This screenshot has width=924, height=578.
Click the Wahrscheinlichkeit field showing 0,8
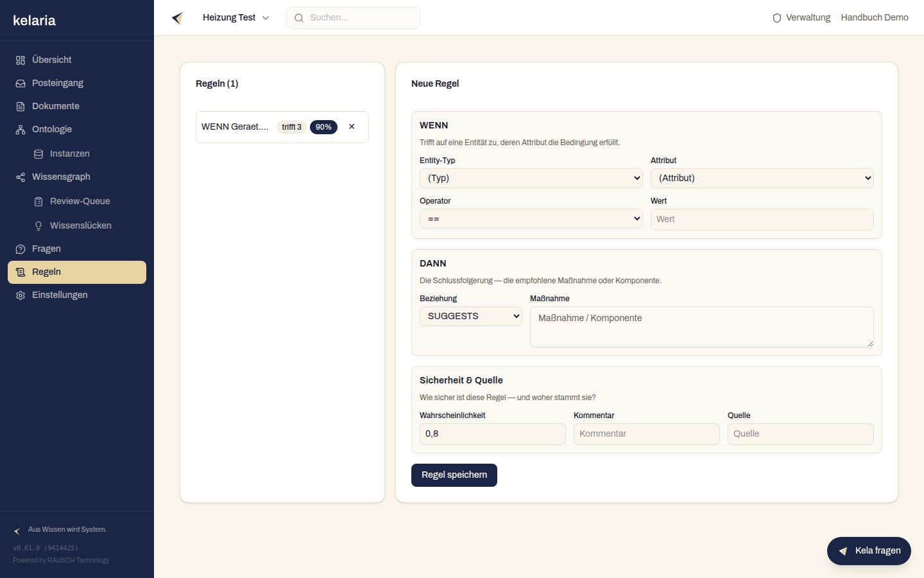click(x=493, y=434)
